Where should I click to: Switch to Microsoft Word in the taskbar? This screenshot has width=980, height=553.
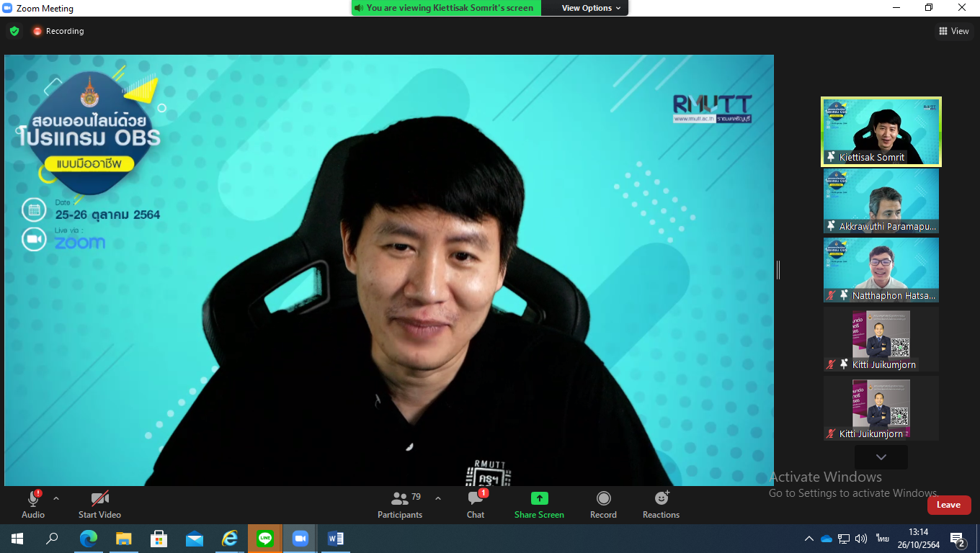click(x=336, y=539)
